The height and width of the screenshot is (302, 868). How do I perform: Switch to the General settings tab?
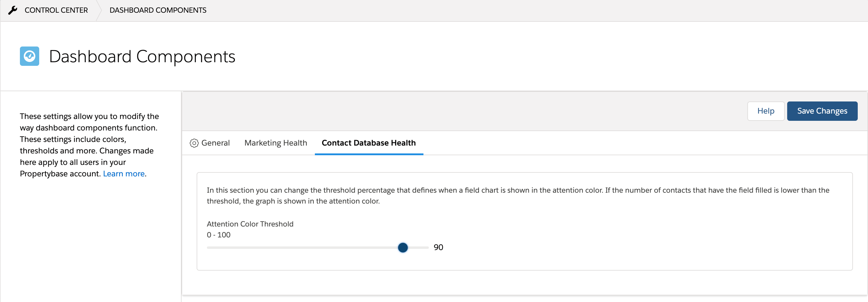[x=215, y=143]
